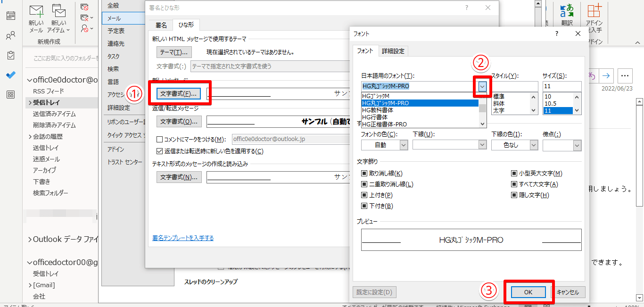Click the サイズ input field
Image resolution: width=644 pixels, height=307 pixels.
click(x=562, y=87)
